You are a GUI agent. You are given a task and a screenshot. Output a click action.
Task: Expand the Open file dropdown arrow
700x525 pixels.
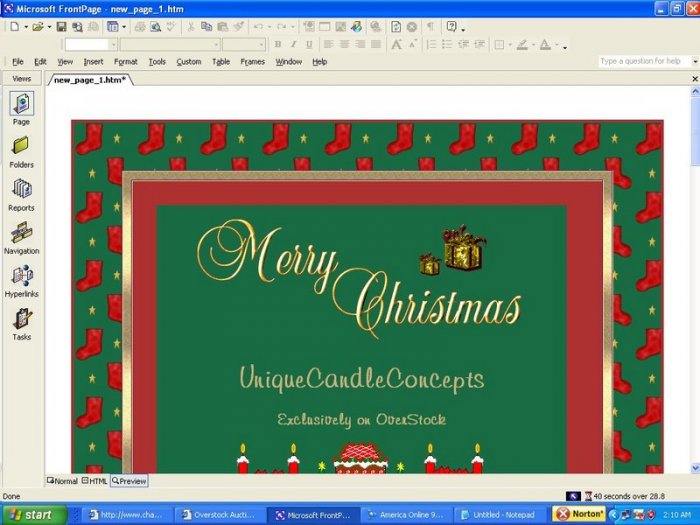pyautogui.click(x=49, y=27)
